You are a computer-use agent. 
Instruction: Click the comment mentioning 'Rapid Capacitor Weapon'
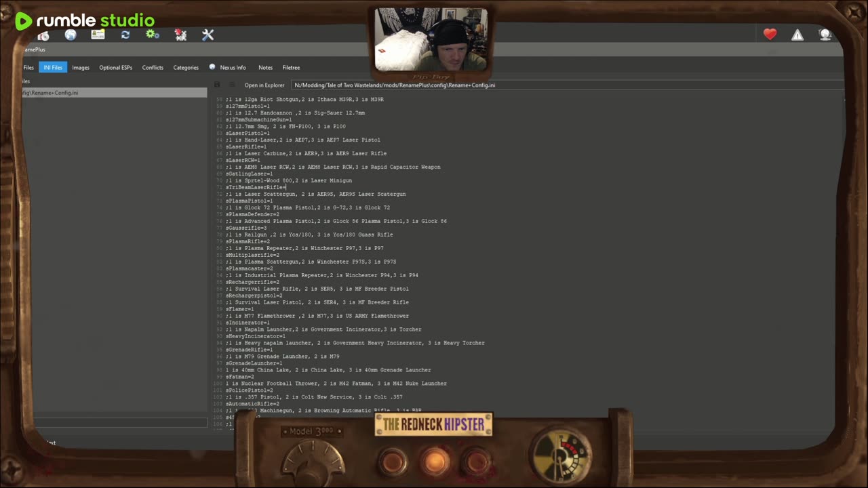pyautogui.click(x=333, y=167)
